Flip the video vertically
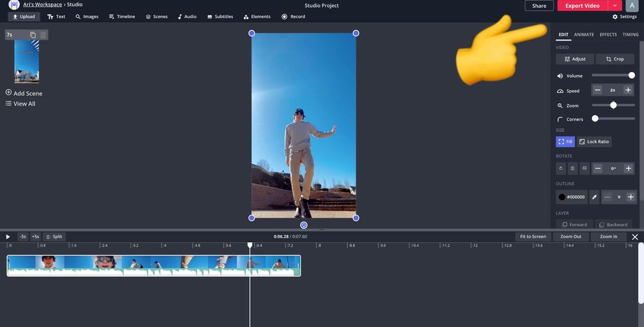Screen dimensions: 644x327 (x=585, y=168)
